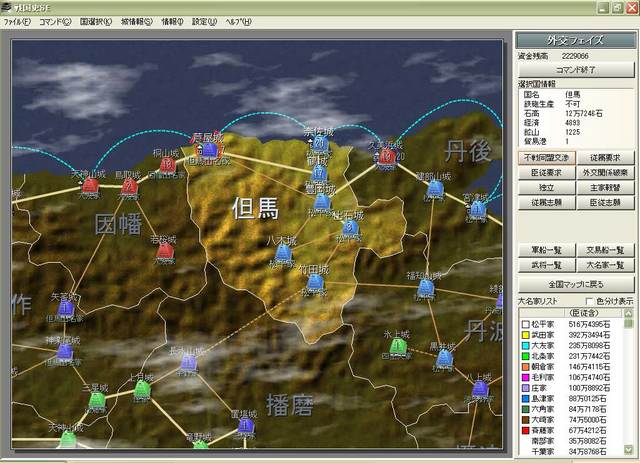Click the purple 長水山城 castle marker
Viewport: 640px width, 463px height.
pyautogui.click(x=189, y=363)
